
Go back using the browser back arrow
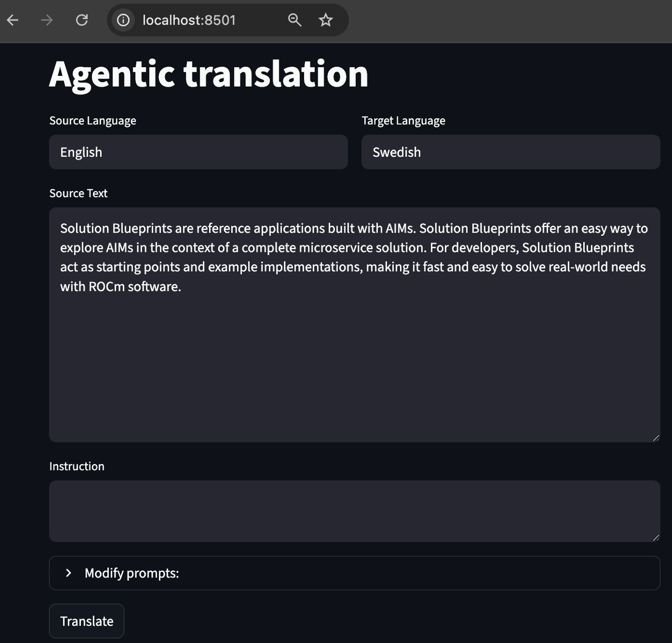coord(13,20)
